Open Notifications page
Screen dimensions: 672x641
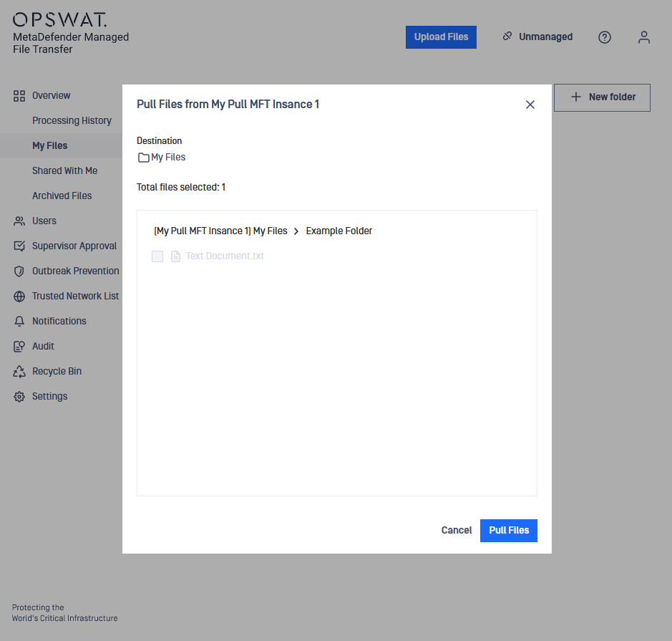point(59,321)
